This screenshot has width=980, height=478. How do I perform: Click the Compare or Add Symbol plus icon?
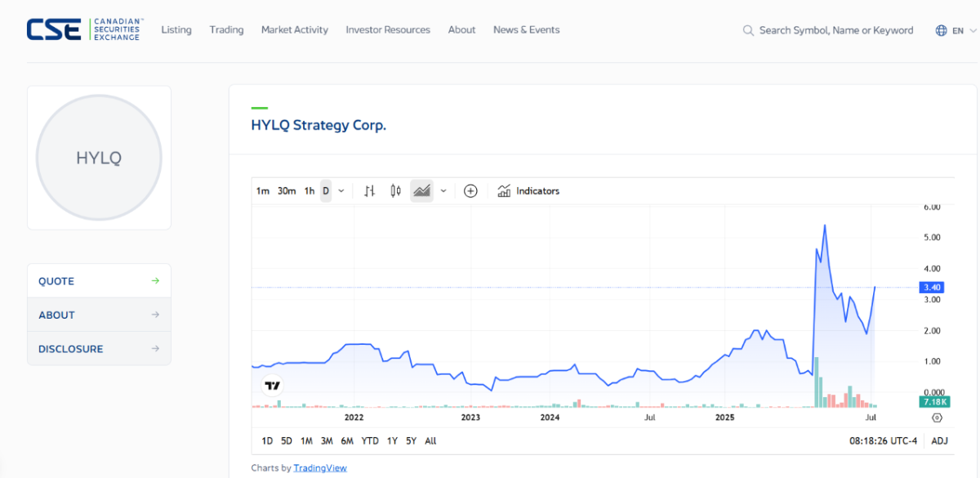click(x=470, y=191)
